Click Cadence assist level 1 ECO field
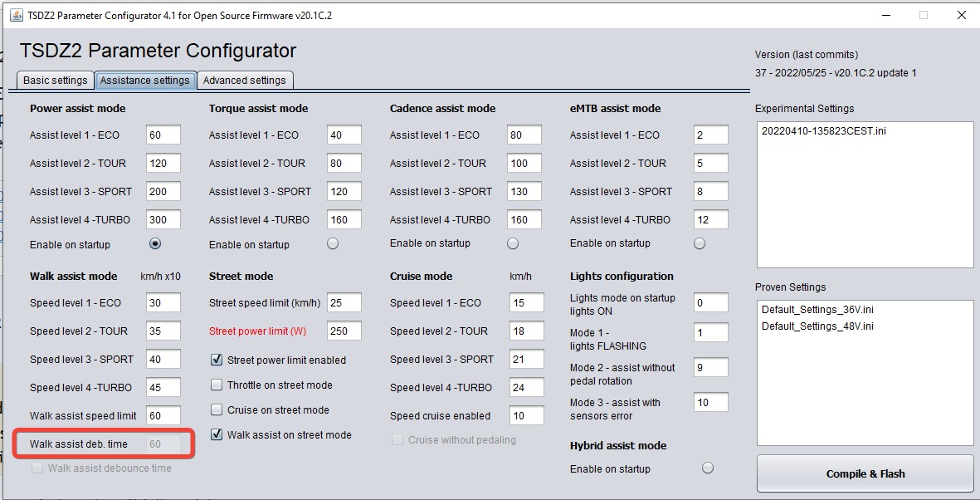The image size is (980, 500). pyautogui.click(x=524, y=135)
